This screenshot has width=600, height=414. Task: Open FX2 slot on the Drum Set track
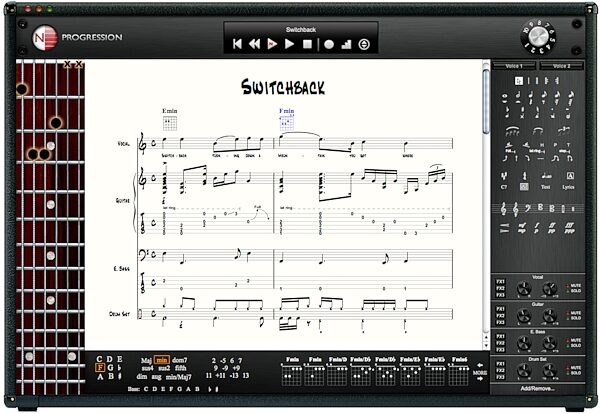pyautogui.click(x=500, y=370)
